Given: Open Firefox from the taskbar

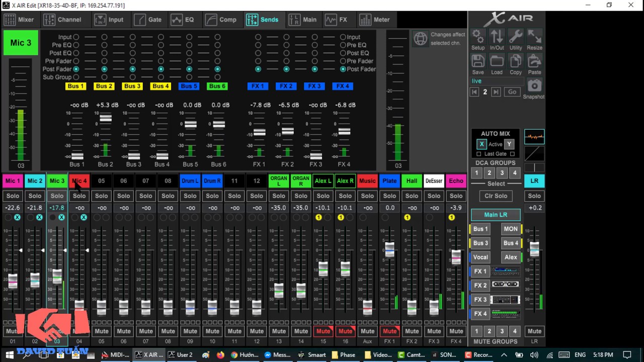Looking at the screenshot, I should coord(220,354).
